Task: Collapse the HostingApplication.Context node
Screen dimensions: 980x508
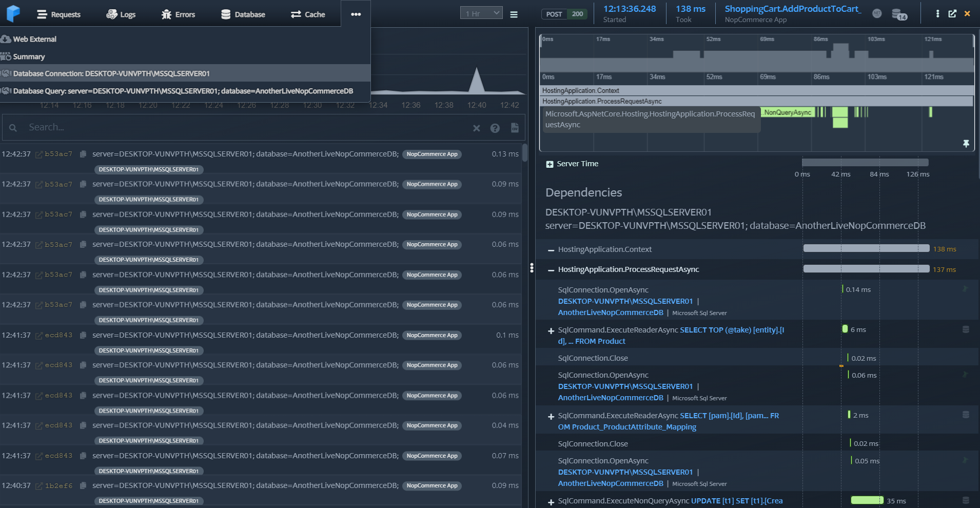Action: pos(551,250)
